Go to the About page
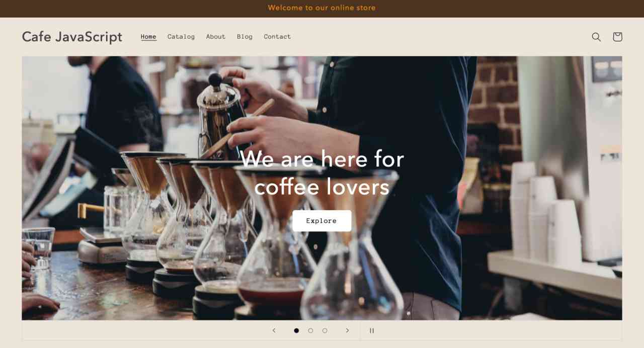644x348 pixels. pos(216,37)
